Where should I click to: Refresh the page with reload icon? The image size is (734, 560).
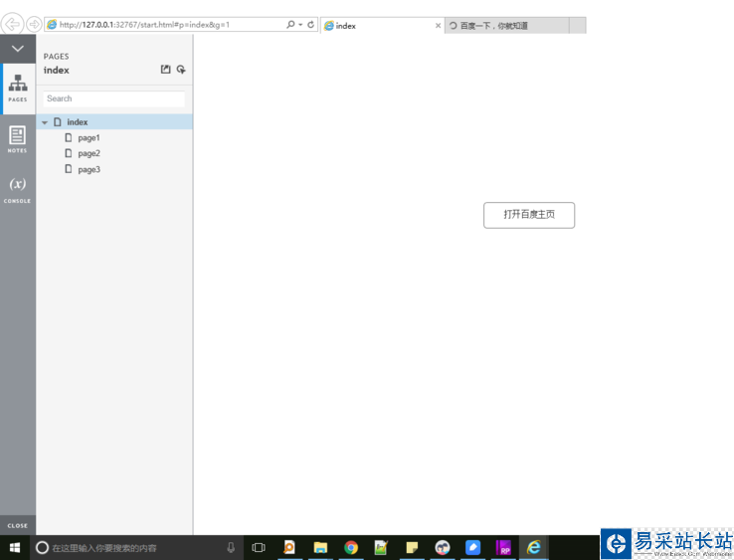point(311,24)
